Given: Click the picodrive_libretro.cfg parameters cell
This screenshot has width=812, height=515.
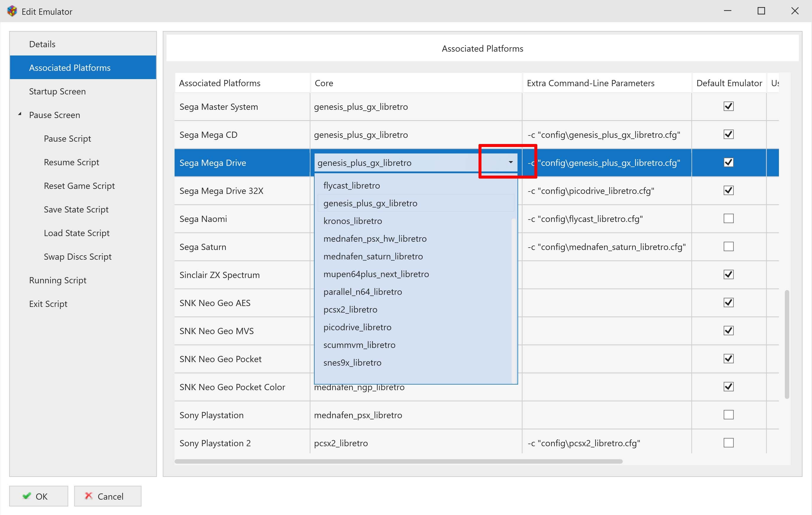Looking at the screenshot, I should pos(607,191).
